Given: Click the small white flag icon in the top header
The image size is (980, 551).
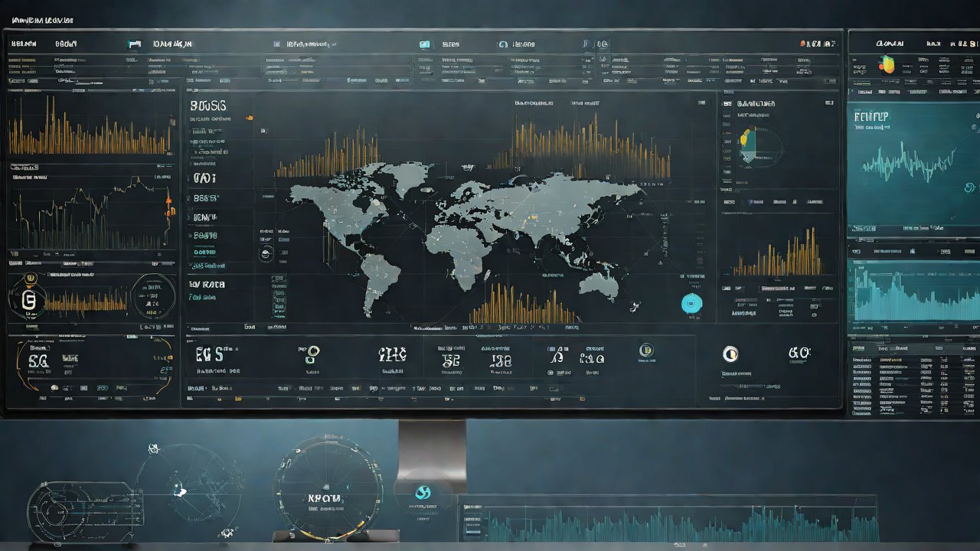Looking at the screenshot, I should [135, 45].
